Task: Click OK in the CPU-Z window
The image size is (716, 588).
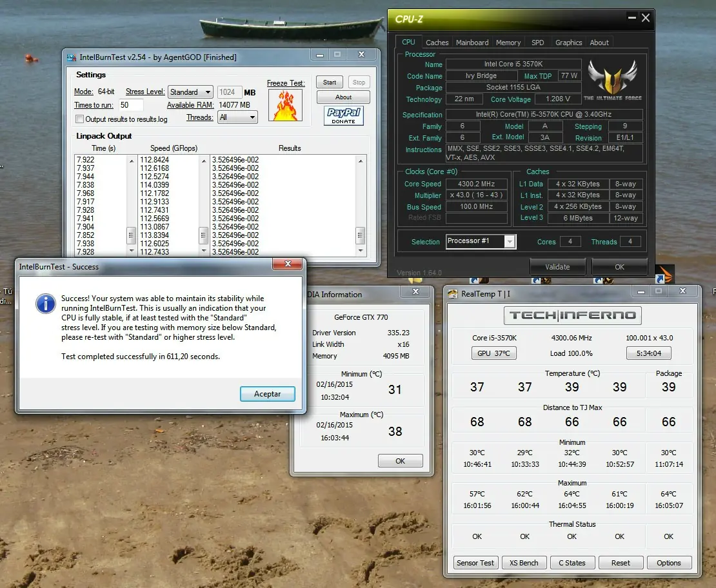Action: pyautogui.click(x=620, y=267)
